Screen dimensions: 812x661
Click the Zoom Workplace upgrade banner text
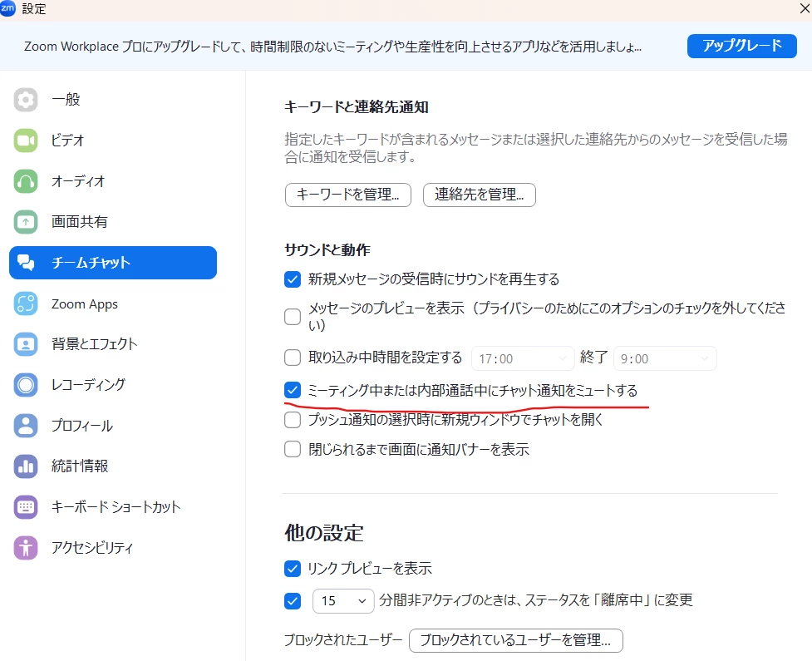click(x=332, y=47)
